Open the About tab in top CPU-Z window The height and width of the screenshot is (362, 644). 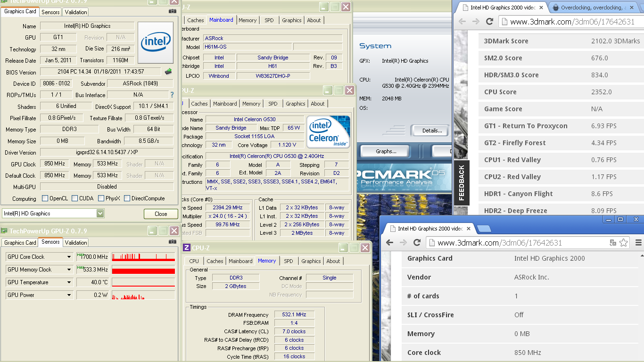(314, 20)
